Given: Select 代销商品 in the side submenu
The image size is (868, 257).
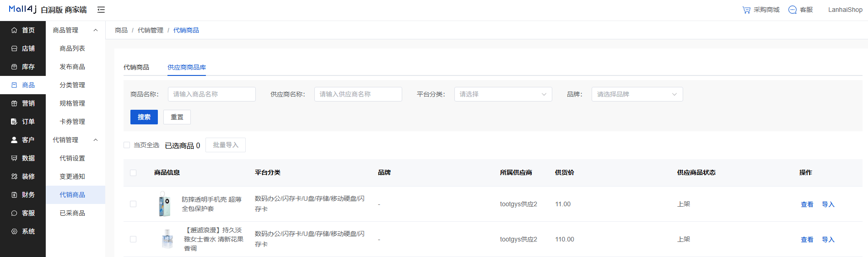Looking at the screenshot, I should pos(75,195).
